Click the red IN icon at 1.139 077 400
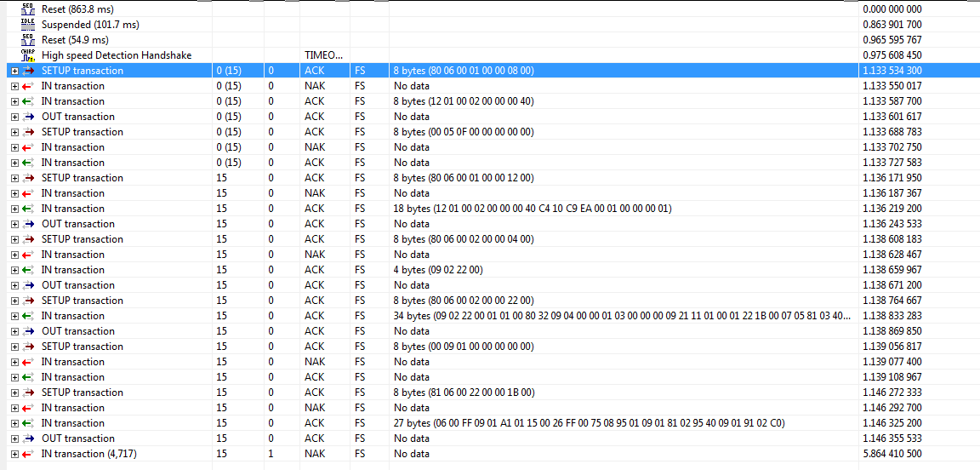 coord(29,362)
